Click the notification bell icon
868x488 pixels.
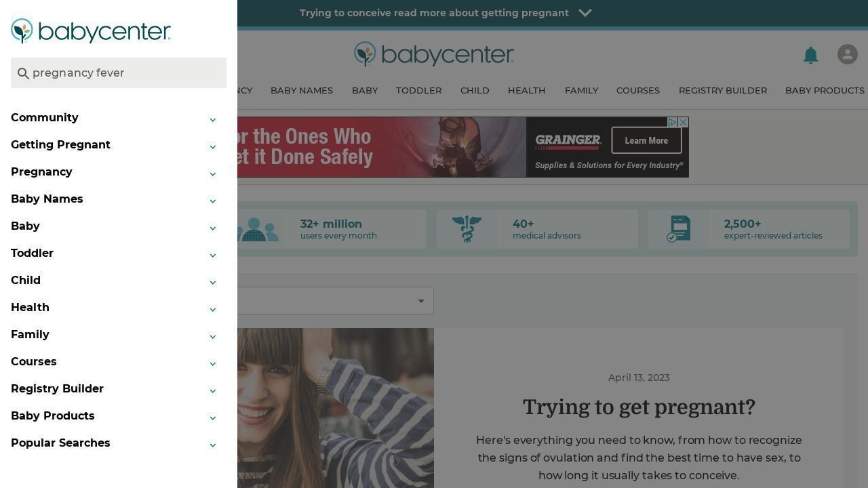click(x=810, y=55)
